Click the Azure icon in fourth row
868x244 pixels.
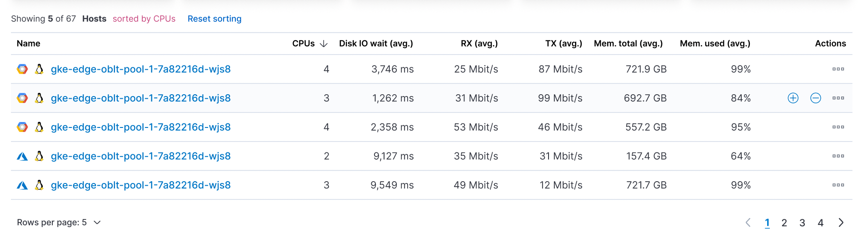click(x=22, y=157)
